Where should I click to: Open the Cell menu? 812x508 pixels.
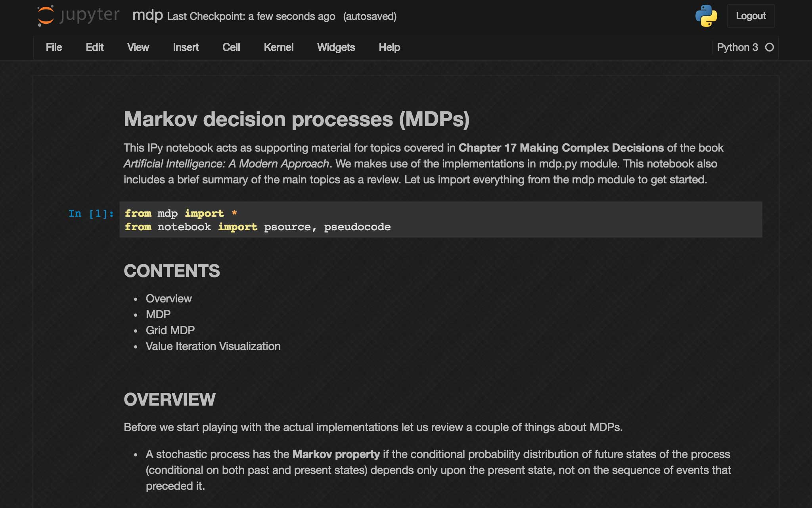click(232, 47)
